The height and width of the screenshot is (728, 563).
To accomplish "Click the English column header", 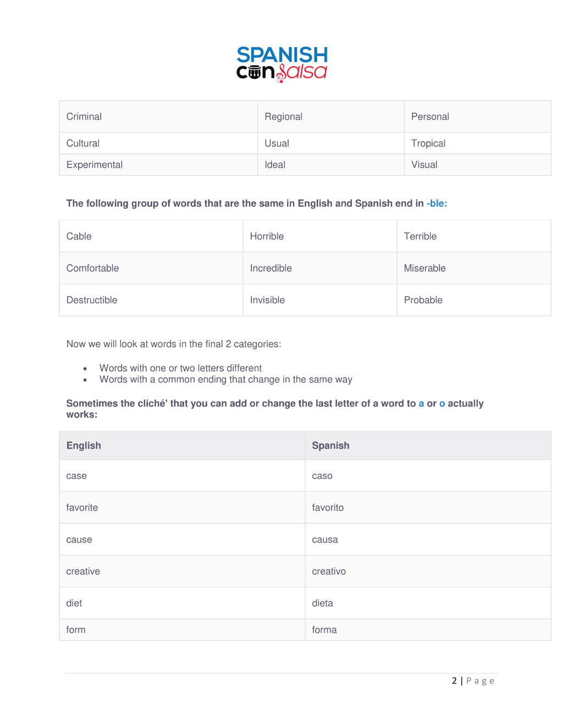I will pos(182,446).
